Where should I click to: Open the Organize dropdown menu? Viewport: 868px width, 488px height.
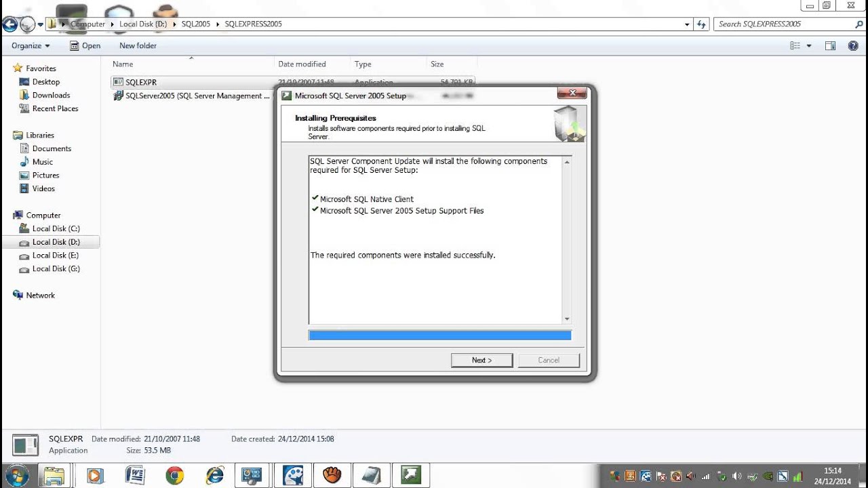[x=31, y=45]
